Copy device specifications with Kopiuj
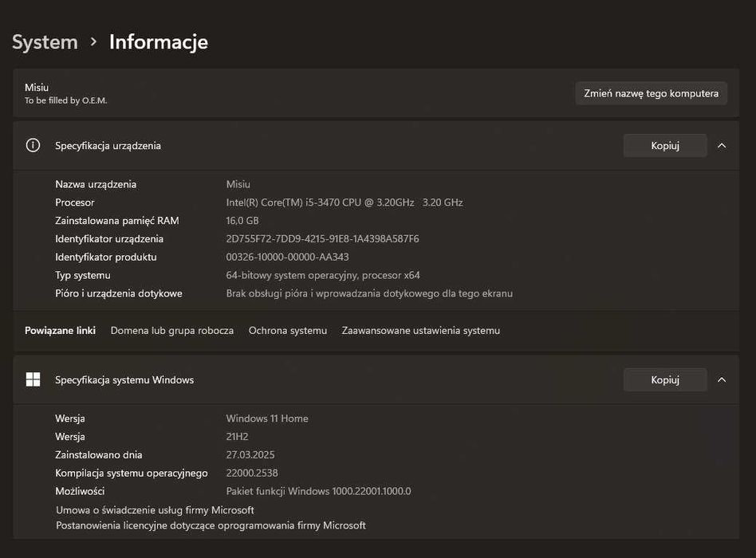The image size is (756, 558). pos(664,146)
